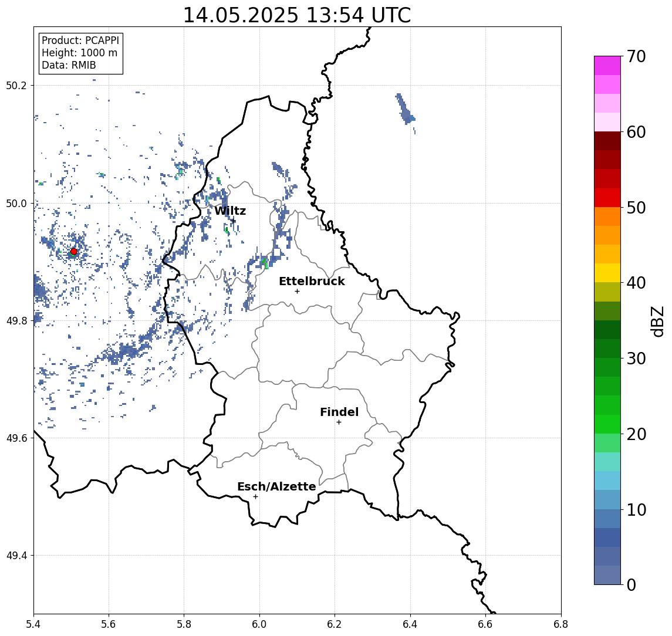Image resolution: width=672 pixels, height=636 pixels.
Task: Click the dBZ colorbar axis label
Action: click(x=657, y=321)
